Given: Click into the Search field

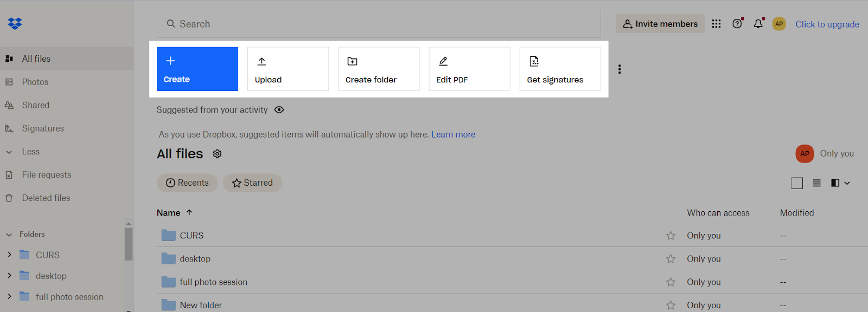Looking at the screenshot, I should tap(379, 24).
